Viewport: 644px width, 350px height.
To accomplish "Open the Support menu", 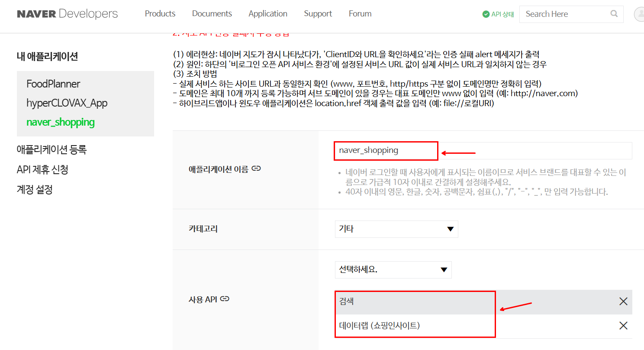I will (318, 14).
